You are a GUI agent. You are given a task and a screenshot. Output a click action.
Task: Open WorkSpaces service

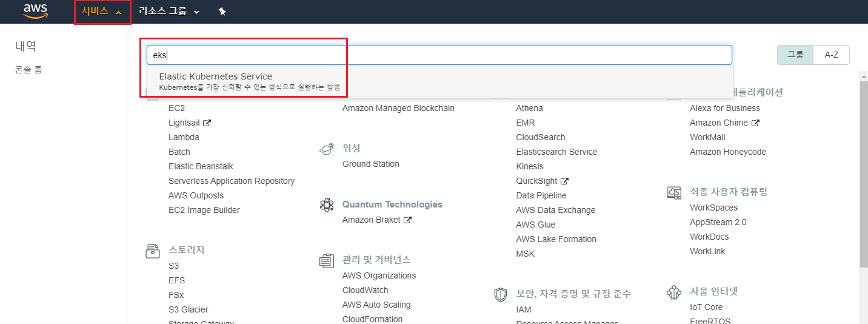point(713,208)
